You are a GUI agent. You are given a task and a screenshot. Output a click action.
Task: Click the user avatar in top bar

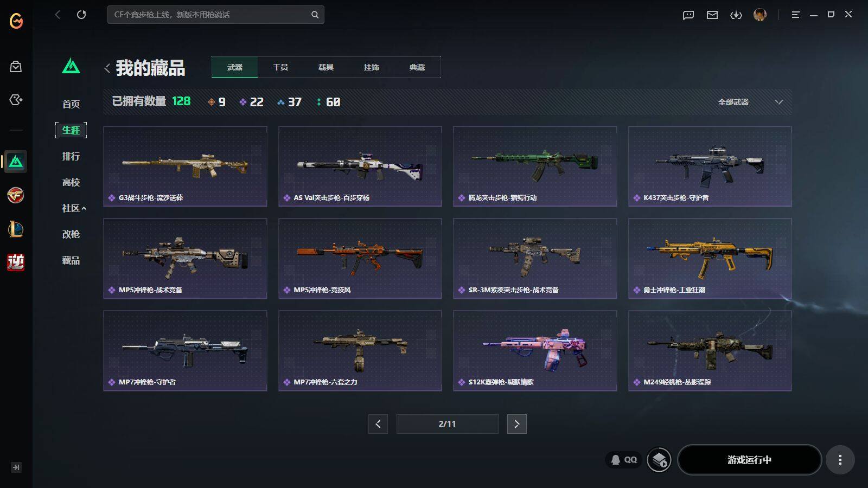tap(760, 15)
